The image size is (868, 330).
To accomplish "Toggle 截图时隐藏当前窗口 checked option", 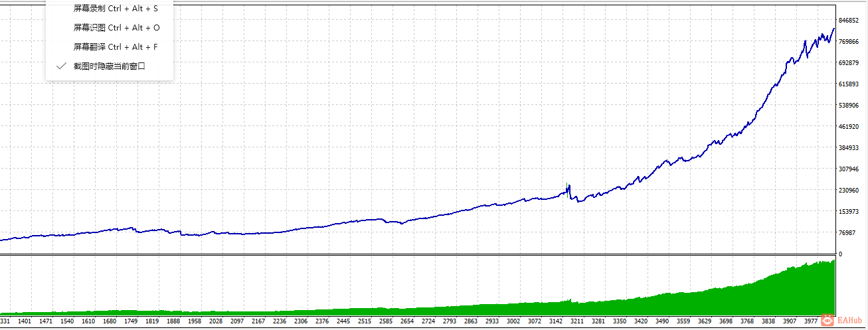I will tap(110, 66).
